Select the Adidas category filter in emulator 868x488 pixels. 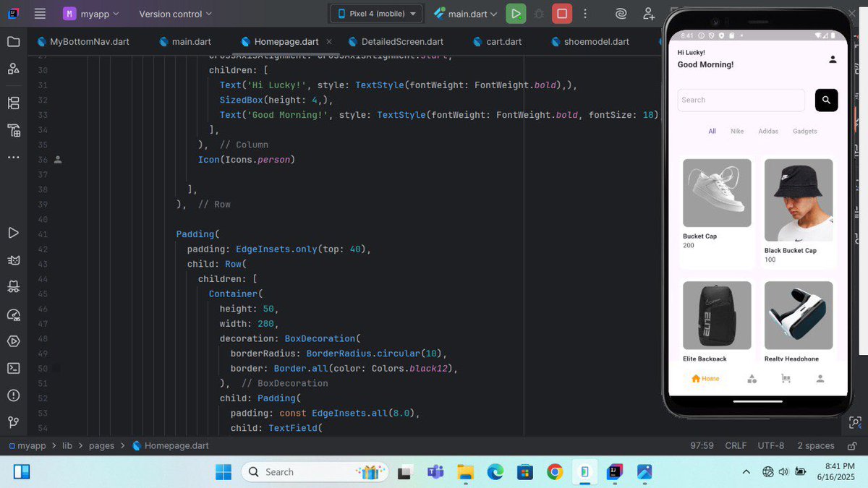pyautogui.click(x=768, y=132)
